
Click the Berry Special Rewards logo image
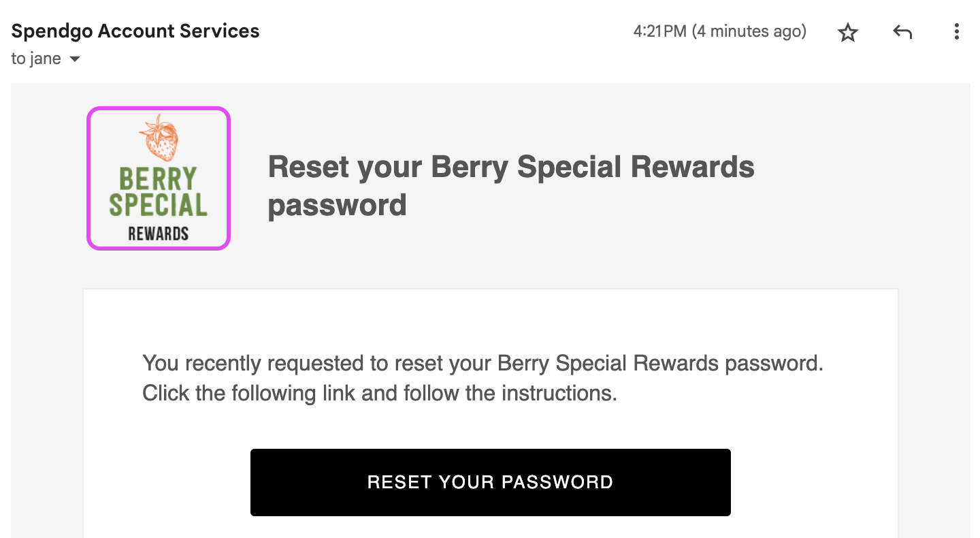(x=159, y=178)
